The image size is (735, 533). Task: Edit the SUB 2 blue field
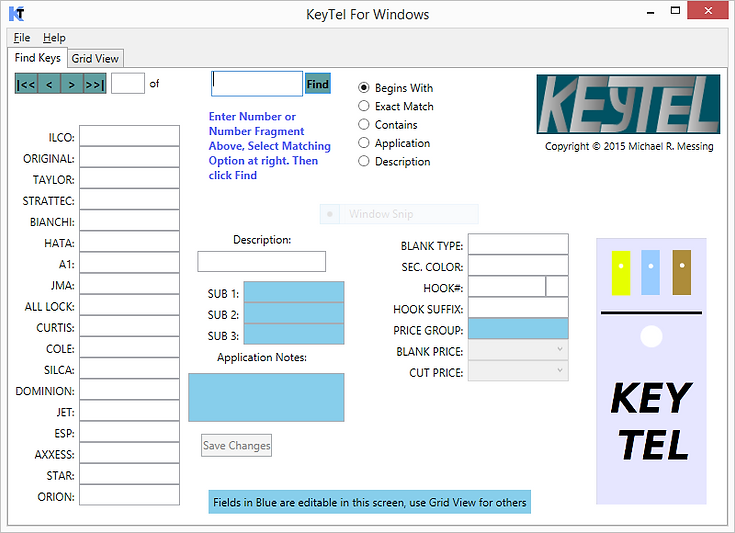point(294,313)
